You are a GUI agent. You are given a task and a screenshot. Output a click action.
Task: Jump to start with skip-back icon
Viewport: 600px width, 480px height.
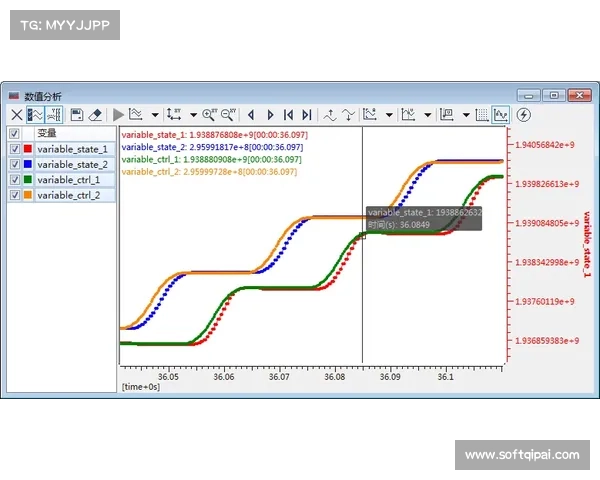(x=288, y=115)
